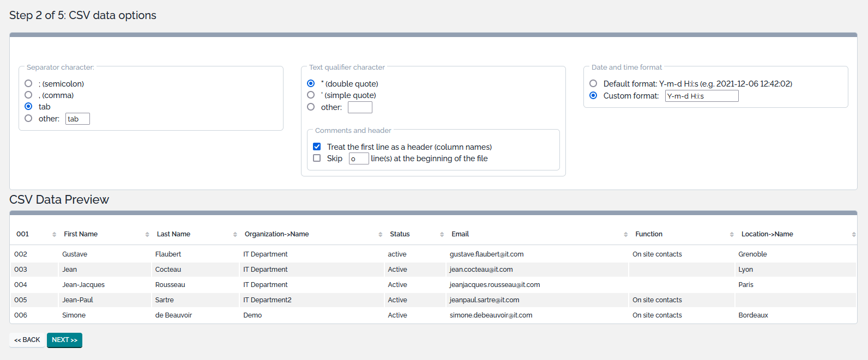Sort the Function column via sort icon
868x360 pixels.
coord(732,234)
